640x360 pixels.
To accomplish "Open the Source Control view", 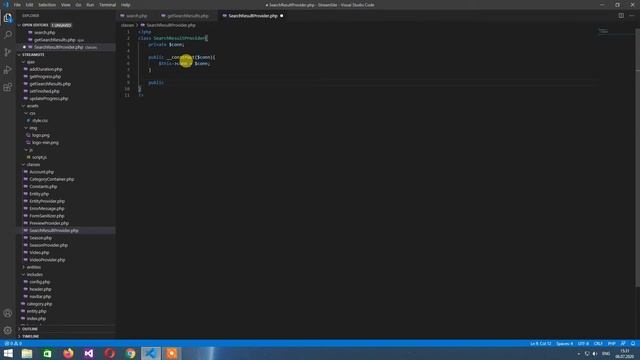I will pyautogui.click(x=8, y=52).
